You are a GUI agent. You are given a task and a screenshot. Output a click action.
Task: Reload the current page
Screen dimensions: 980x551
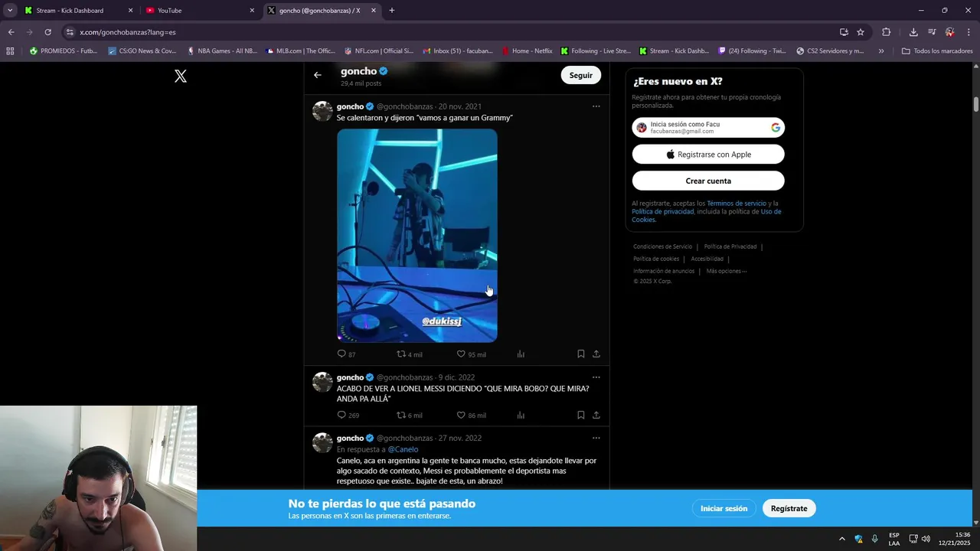(x=47, y=32)
